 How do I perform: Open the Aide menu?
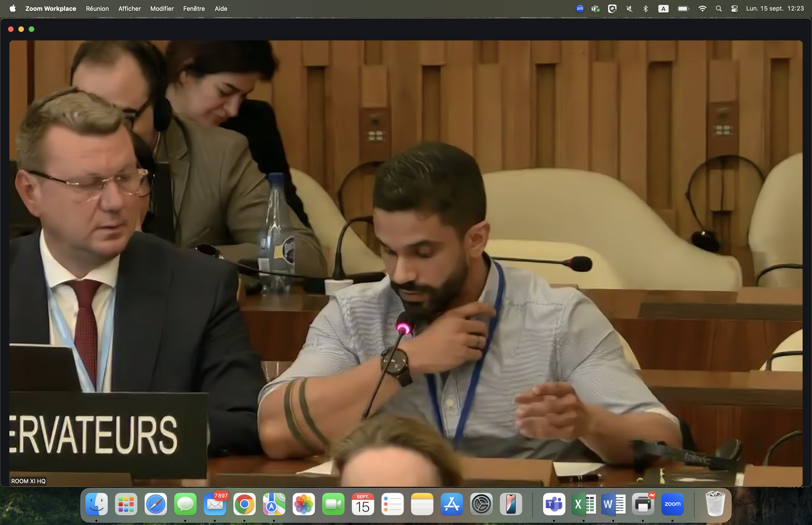point(221,8)
